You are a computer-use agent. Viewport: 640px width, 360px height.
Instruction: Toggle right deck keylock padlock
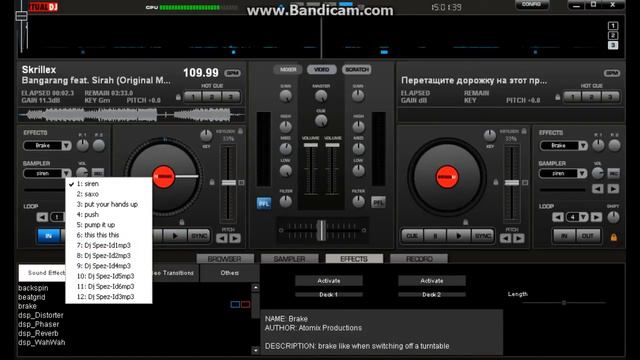pyautogui.click(x=524, y=131)
